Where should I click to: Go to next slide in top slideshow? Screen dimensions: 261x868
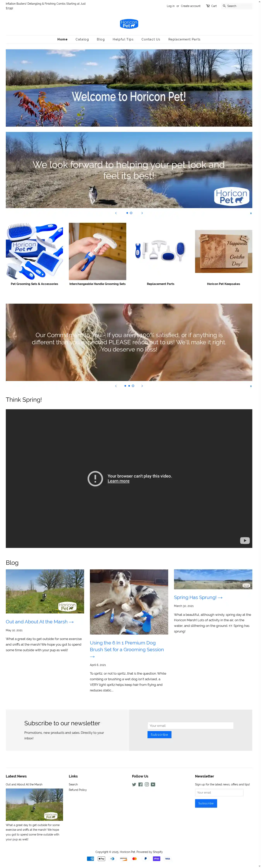[142, 213]
